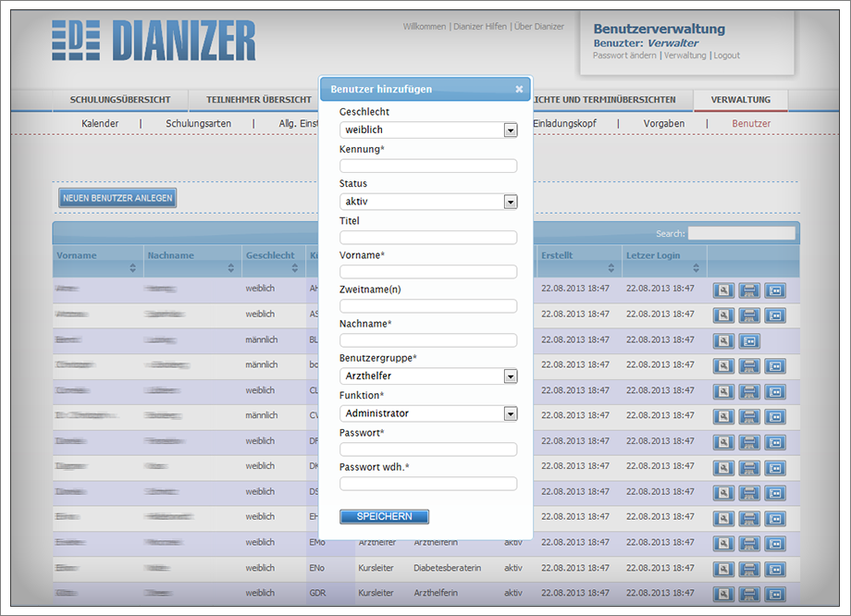This screenshot has width=851, height=616.
Task: Sort table by Geschlecht column arrows
Action: [295, 267]
